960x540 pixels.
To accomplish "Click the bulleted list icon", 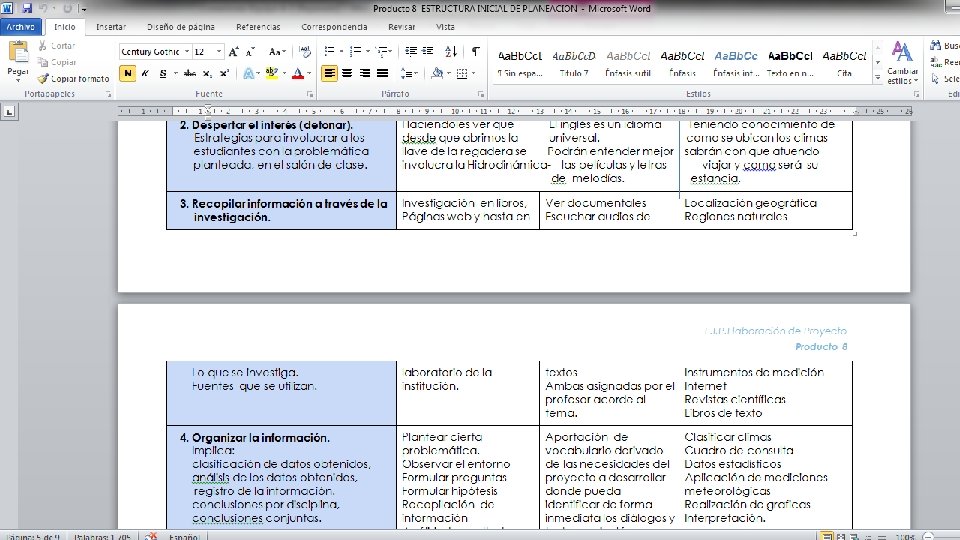I will pyautogui.click(x=329, y=51).
